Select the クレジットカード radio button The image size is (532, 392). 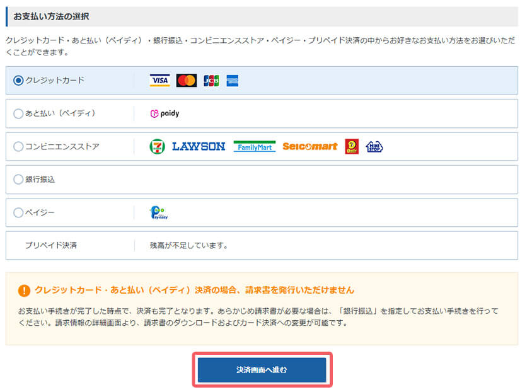click(x=18, y=81)
